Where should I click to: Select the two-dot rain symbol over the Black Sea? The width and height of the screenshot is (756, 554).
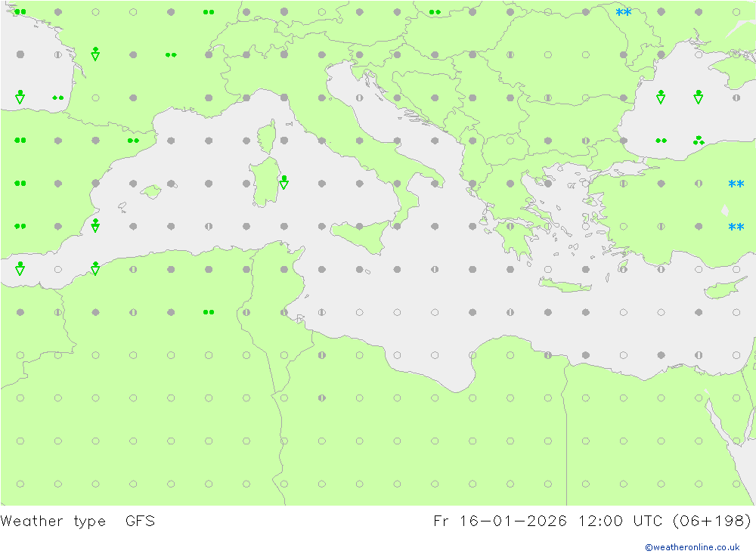pos(661,141)
